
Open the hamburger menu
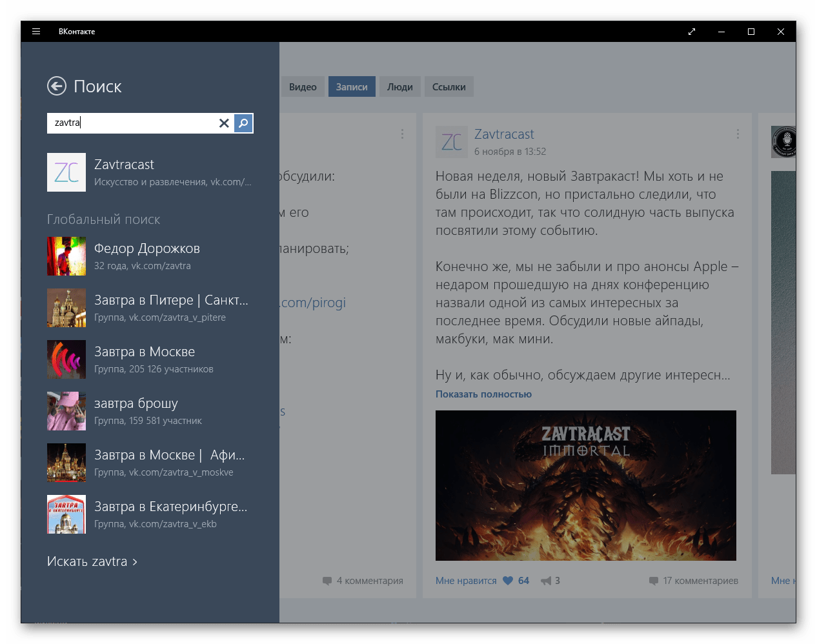(36, 31)
